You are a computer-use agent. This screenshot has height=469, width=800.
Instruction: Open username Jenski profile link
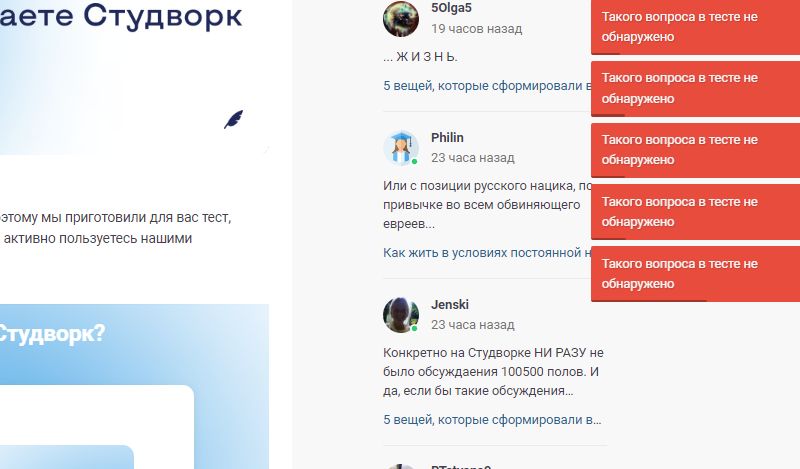(x=449, y=305)
